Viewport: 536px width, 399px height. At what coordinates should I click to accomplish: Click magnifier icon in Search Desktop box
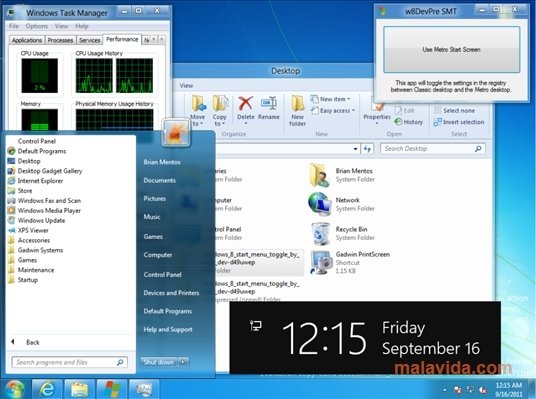coord(478,149)
